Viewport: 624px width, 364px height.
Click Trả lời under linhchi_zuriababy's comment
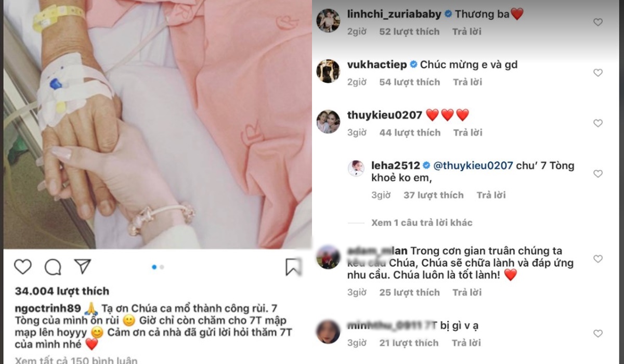pyautogui.click(x=467, y=32)
